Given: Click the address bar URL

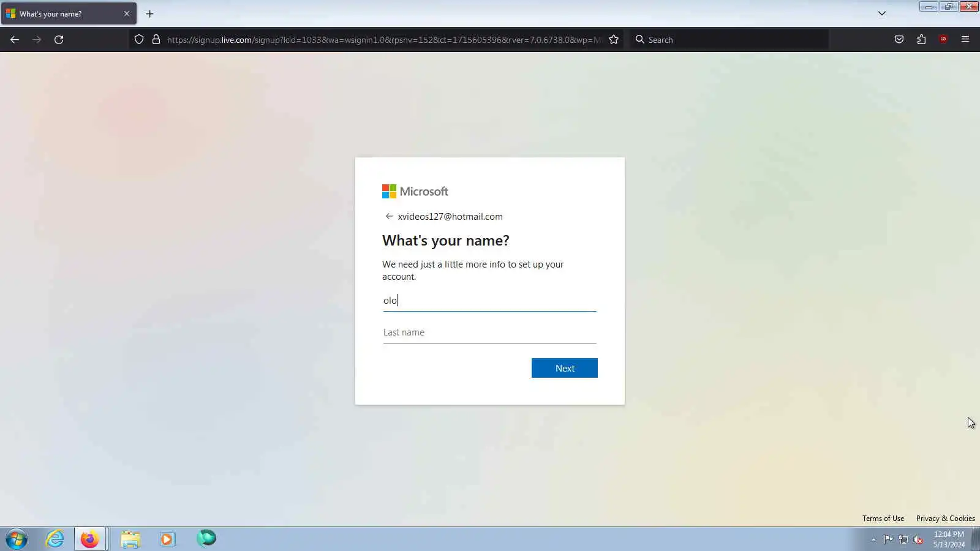Looking at the screenshot, I should [x=384, y=40].
